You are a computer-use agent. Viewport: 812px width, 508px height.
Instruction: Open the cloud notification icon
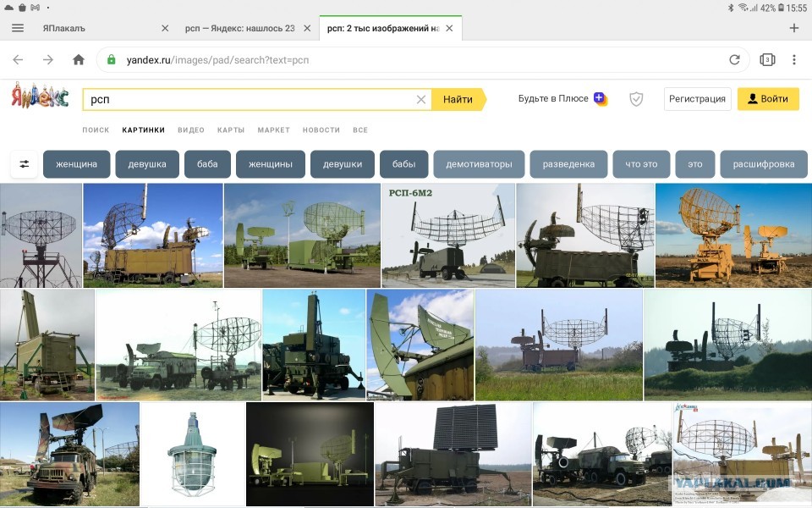(x=8, y=8)
